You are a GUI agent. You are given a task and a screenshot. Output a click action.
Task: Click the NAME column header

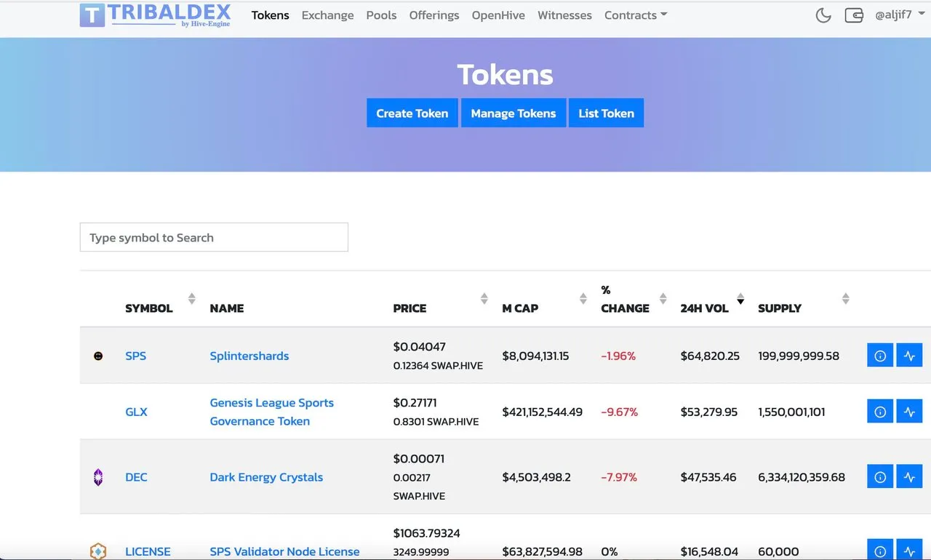(227, 308)
